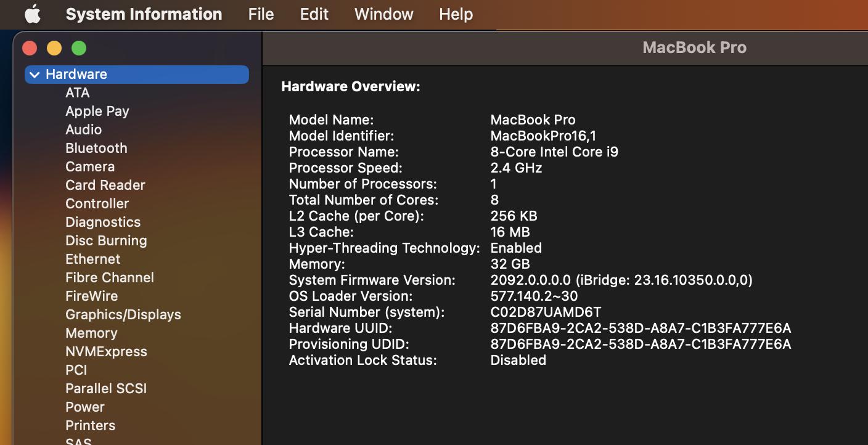
Task: View Camera information
Action: [90, 166]
